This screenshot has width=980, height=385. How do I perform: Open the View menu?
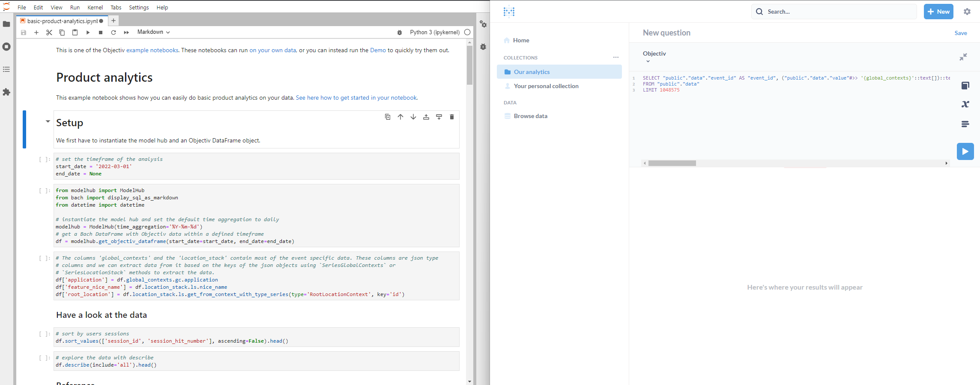coord(57,7)
